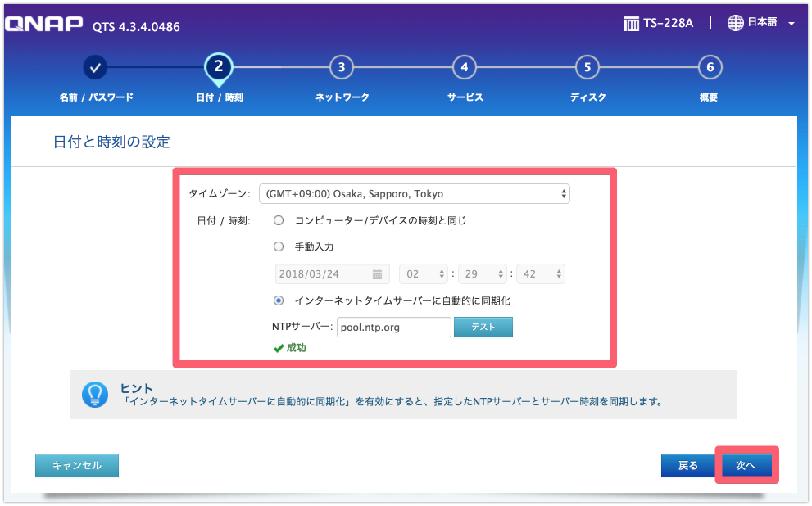Click the NTP server input field
Viewport: 812px width, 506px height.
(393, 327)
